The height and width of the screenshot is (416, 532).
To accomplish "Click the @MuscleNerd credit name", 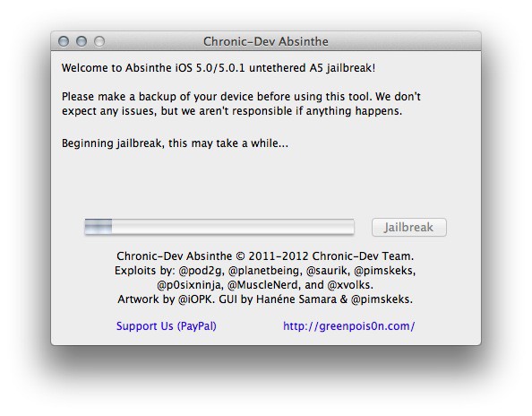I will pos(262,285).
